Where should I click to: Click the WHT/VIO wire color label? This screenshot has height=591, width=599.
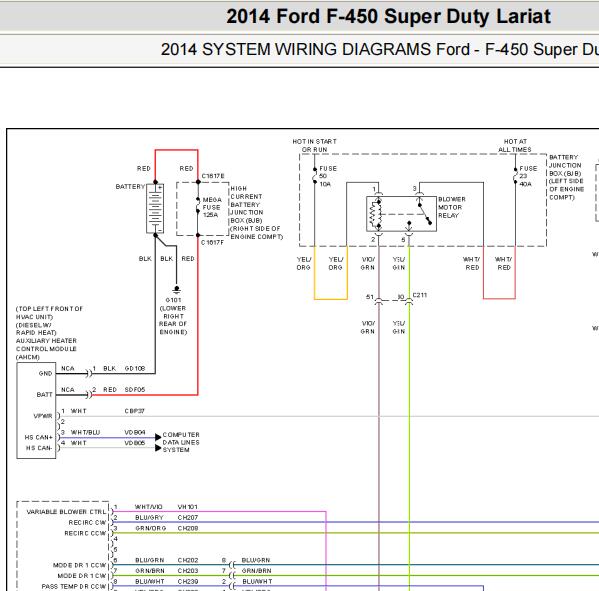coord(149,507)
